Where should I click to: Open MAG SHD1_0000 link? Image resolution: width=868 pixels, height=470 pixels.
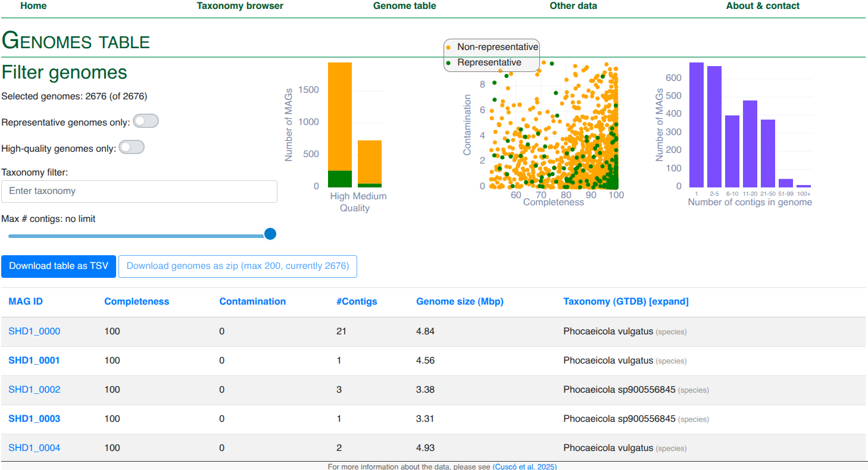(x=35, y=331)
